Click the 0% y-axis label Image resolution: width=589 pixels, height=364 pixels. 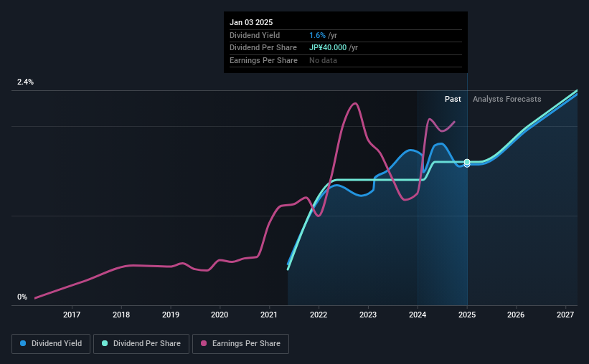click(x=22, y=297)
